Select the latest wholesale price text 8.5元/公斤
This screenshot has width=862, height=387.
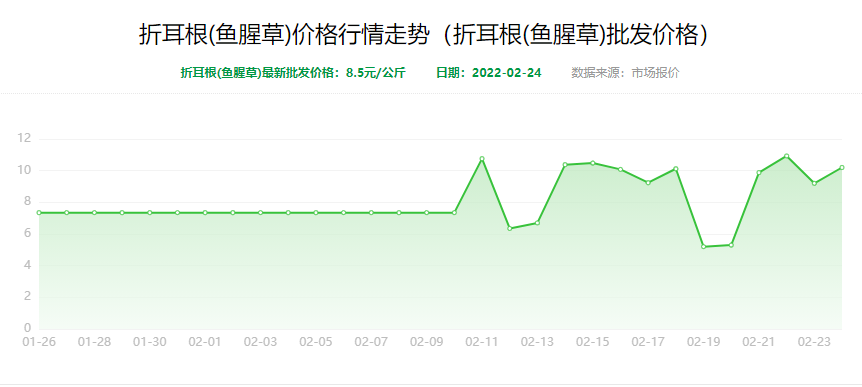[x=375, y=73]
